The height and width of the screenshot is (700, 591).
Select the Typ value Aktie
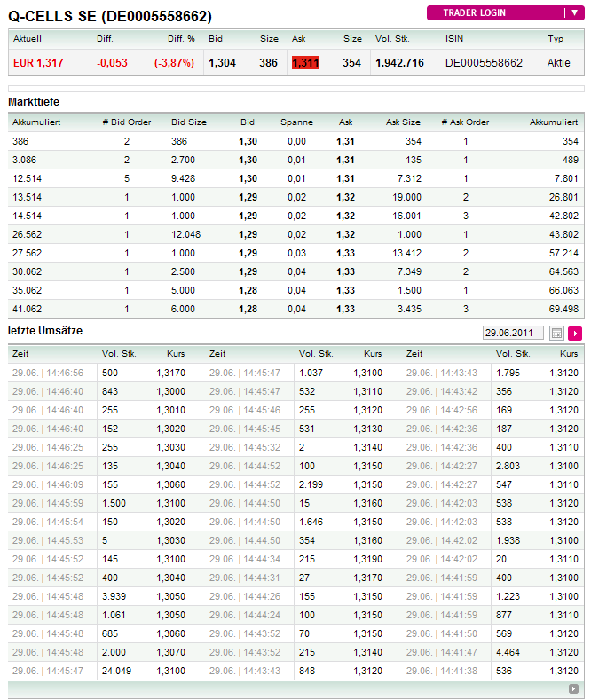coord(558,62)
